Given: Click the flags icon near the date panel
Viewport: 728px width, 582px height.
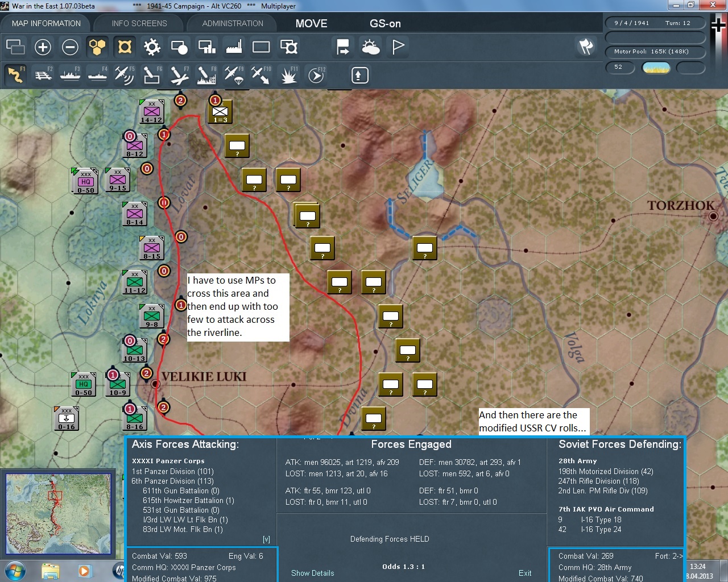Looking at the screenshot, I should point(586,47).
